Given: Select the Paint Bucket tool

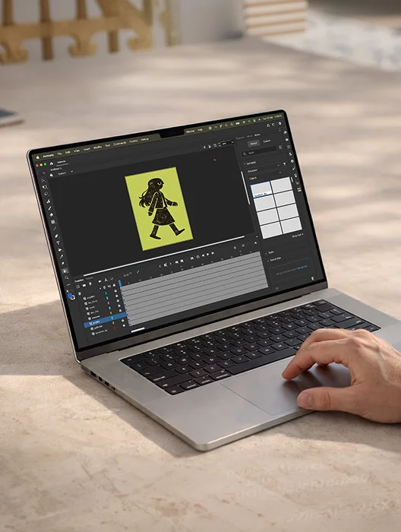Looking at the screenshot, I should click(x=60, y=250).
